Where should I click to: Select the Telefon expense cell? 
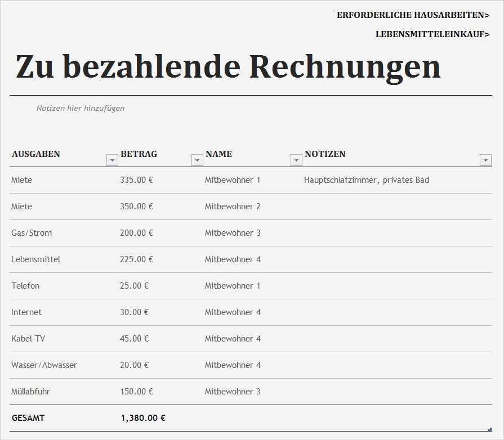pos(25,285)
